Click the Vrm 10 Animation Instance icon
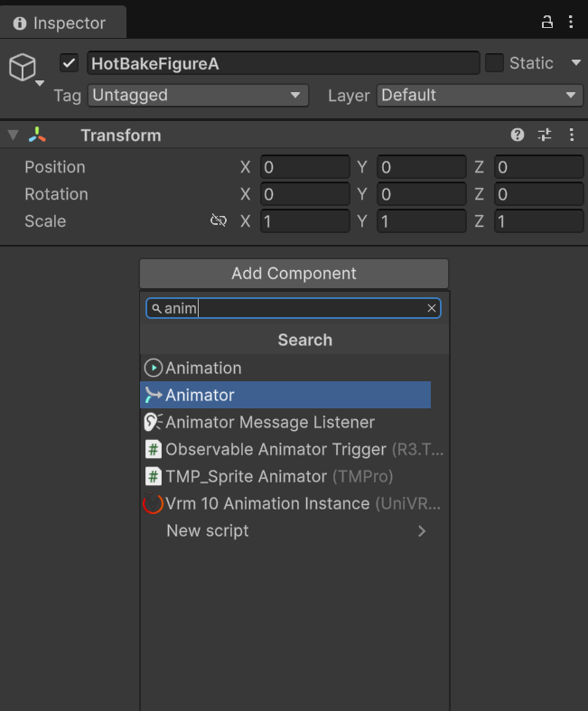The height and width of the screenshot is (711, 588). tap(153, 503)
